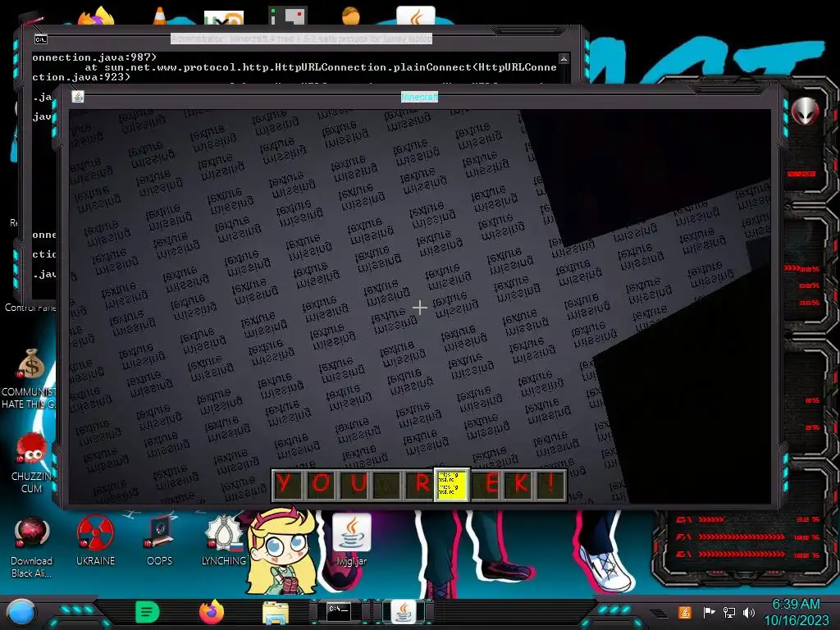840x630 pixels.
Task: Click the C:\ drive usage bar at 32%
Action: 747,519
